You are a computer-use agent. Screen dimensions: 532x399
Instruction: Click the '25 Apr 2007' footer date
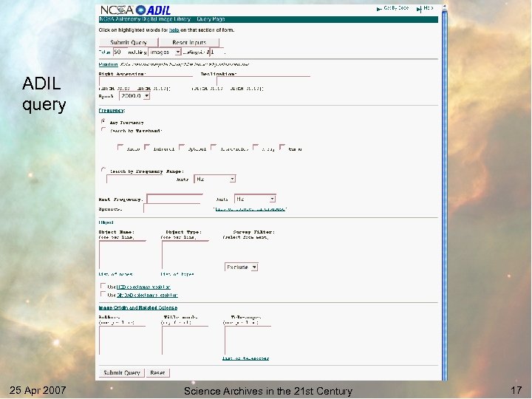(x=38, y=390)
